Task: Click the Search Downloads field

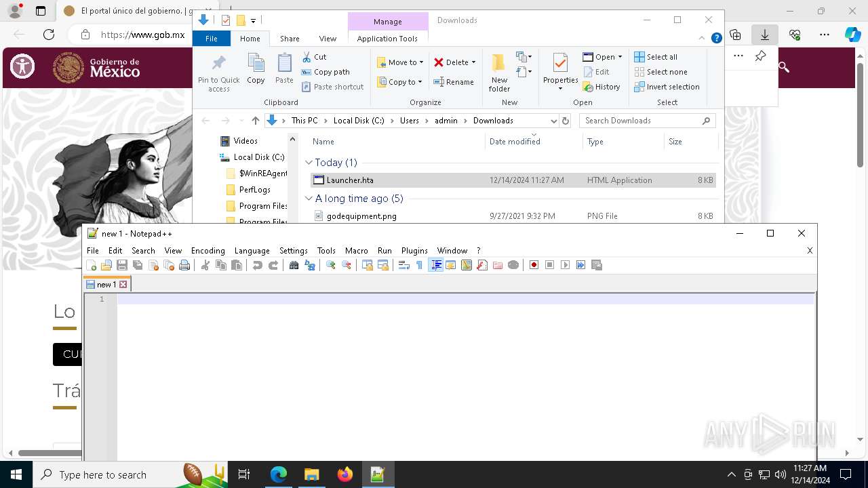Action: pyautogui.click(x=648, y=121)
